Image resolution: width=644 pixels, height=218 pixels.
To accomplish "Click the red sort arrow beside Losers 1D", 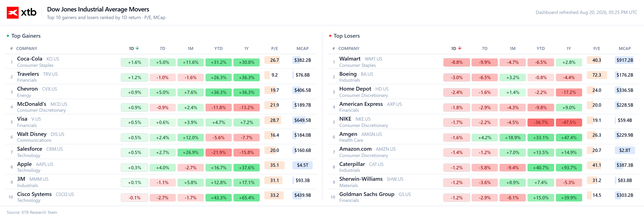I will 459,48.
